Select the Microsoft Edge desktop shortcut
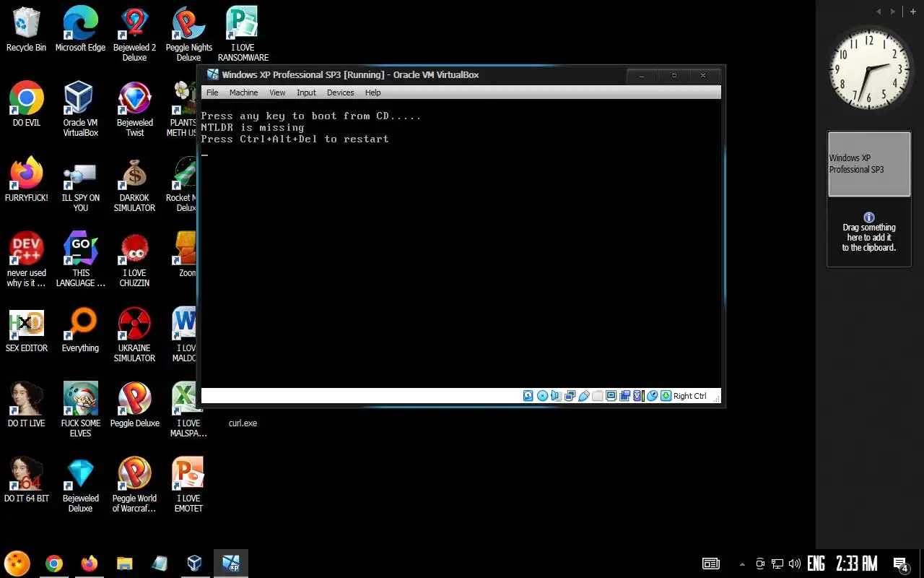 80,30
